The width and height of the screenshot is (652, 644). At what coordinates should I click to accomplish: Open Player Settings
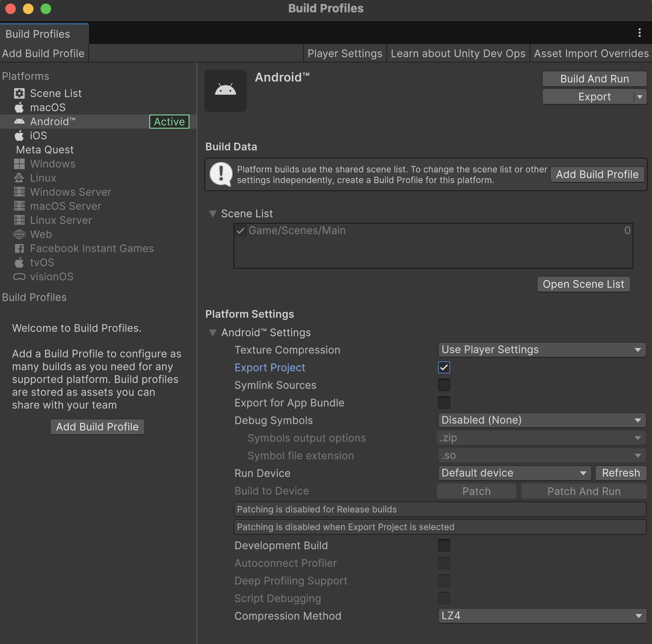point(345,53)
